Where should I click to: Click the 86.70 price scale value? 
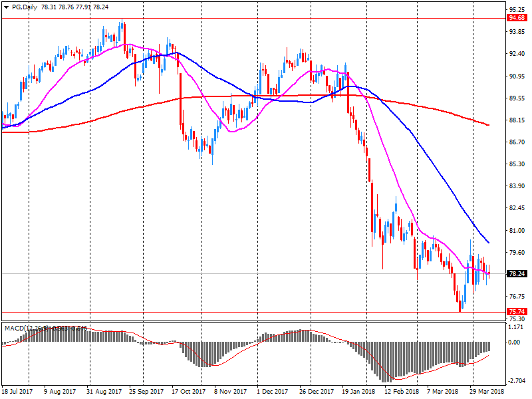[517, 142]
